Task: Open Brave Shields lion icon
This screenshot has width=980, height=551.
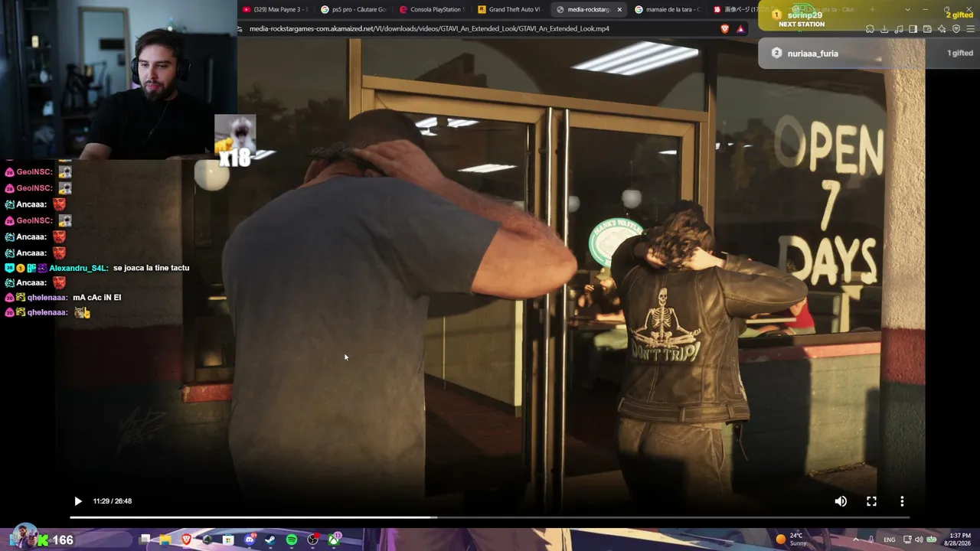Action: coord(725,28)
